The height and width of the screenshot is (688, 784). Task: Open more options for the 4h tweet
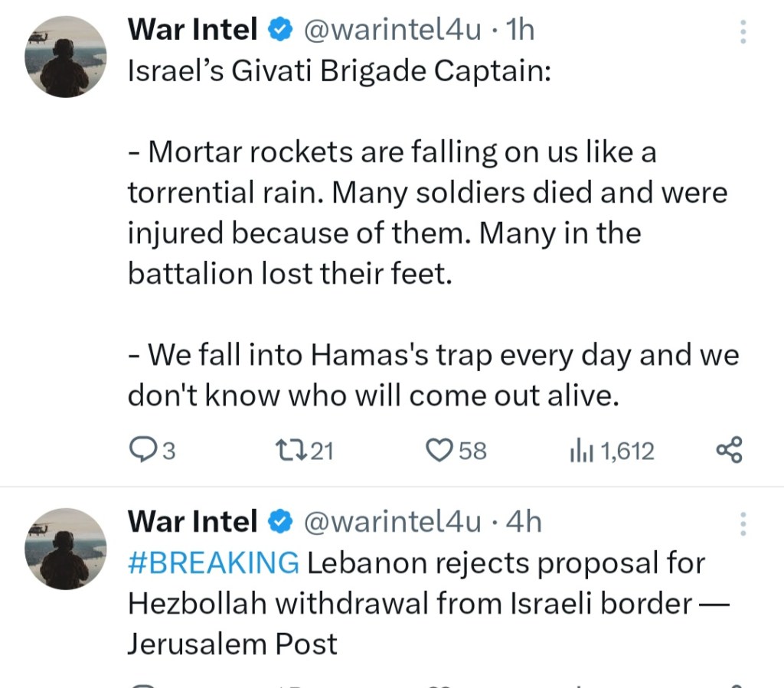coord(742,523)
